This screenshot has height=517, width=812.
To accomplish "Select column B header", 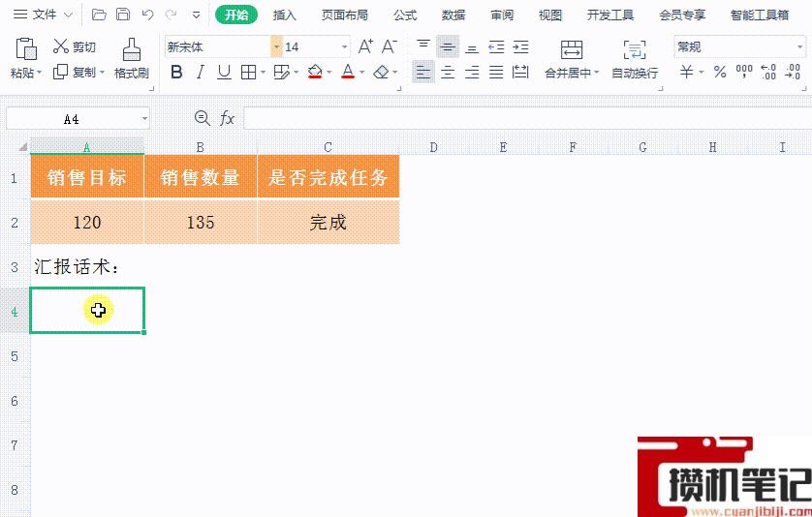I will point(201,147).
